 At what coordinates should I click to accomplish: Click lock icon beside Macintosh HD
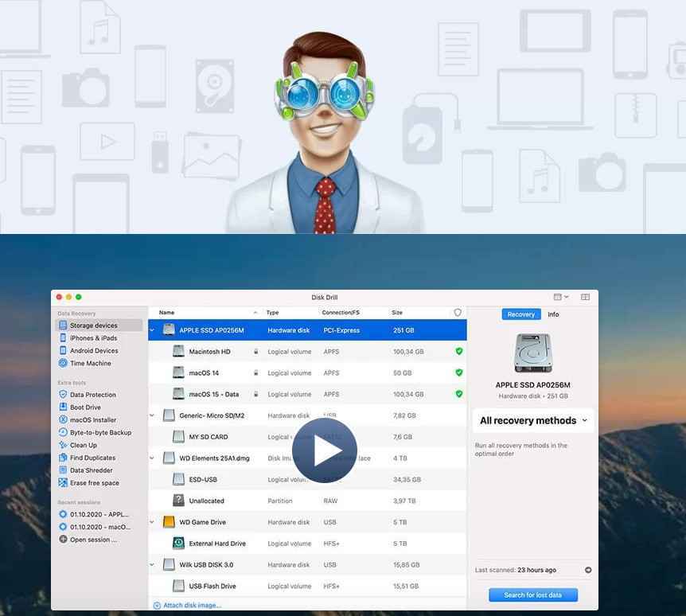click(x=256, y=351)
